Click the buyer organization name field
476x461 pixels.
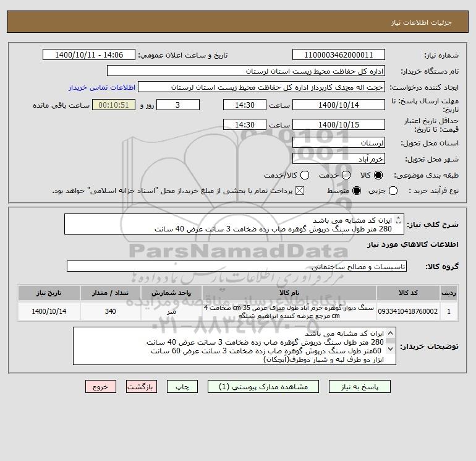click(x=246, y=71)
